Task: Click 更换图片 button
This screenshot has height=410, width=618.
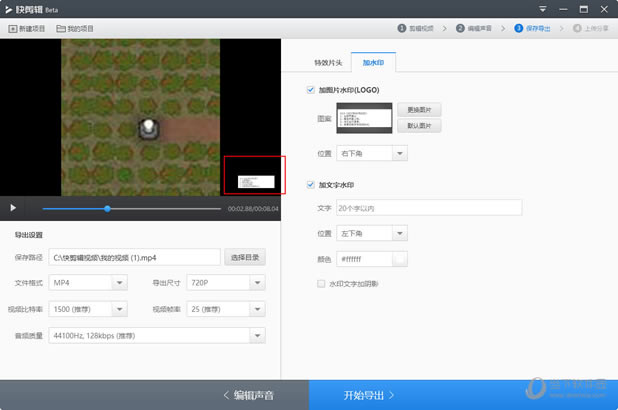Action: coord(419,110)
